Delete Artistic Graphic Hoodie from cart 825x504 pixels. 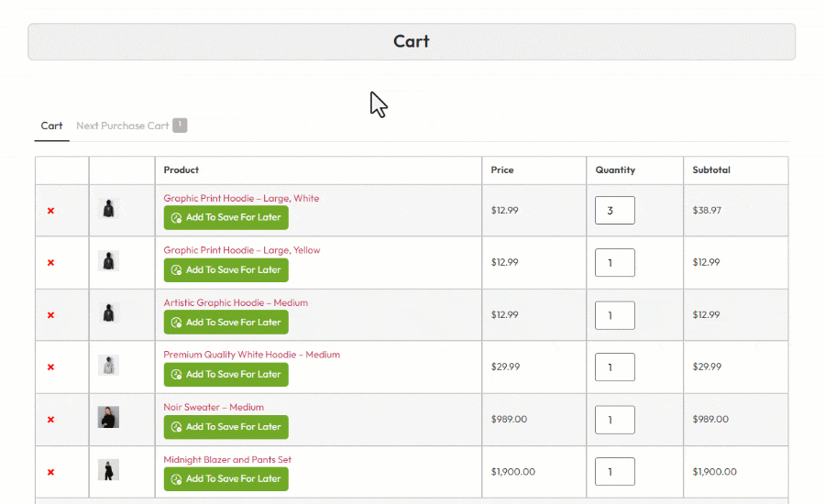pos(50,315)
